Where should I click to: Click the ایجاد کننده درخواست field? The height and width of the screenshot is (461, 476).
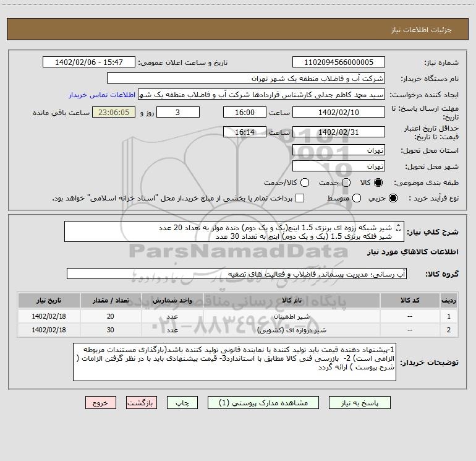[261, 95]
